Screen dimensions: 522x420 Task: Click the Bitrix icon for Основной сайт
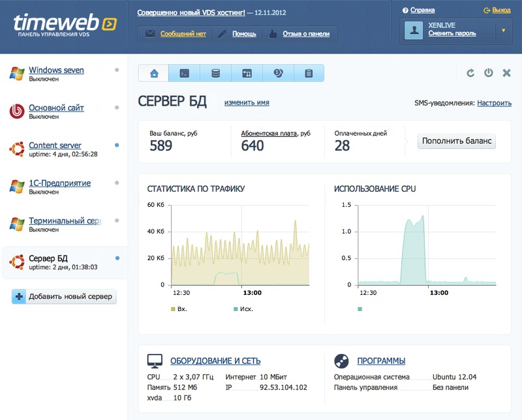click(x=17, y=111)
